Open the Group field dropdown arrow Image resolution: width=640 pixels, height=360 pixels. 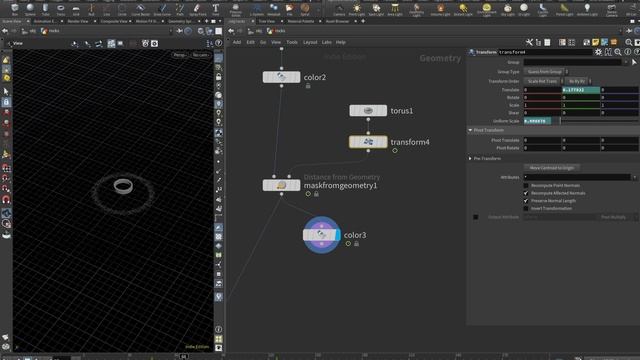626,62
